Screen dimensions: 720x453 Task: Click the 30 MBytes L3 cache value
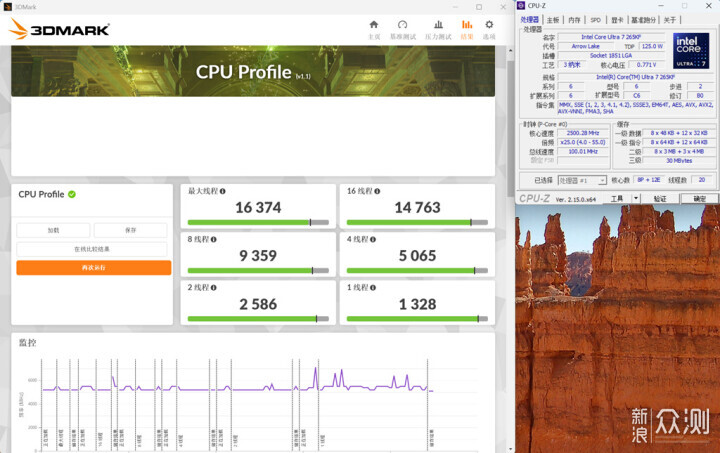click(x=679, y=161)
